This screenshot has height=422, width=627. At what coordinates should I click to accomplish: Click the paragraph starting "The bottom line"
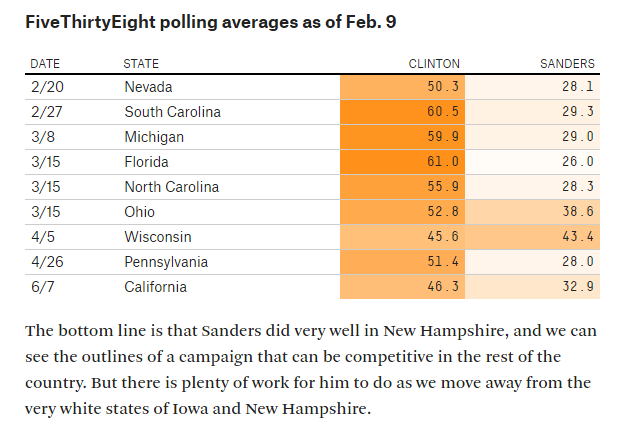click(312, 370)
